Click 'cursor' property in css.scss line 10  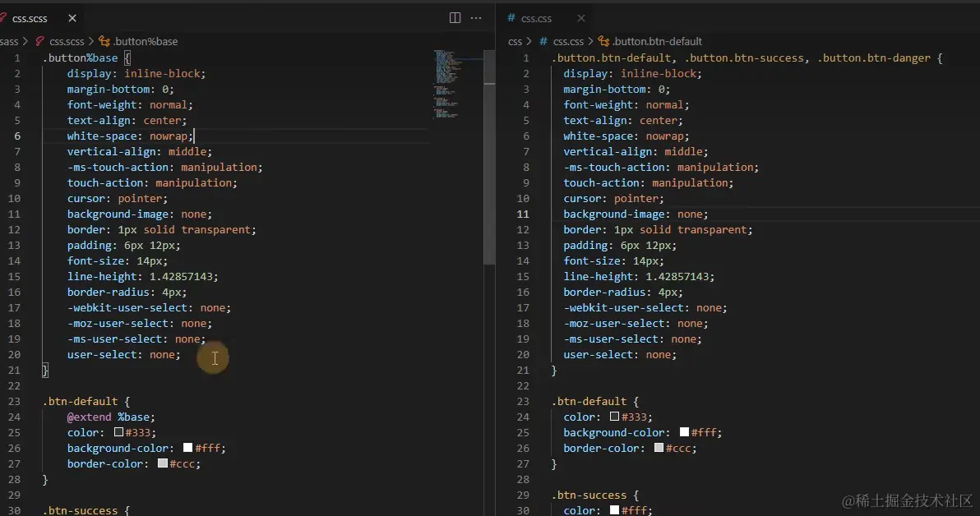point(86,198)
